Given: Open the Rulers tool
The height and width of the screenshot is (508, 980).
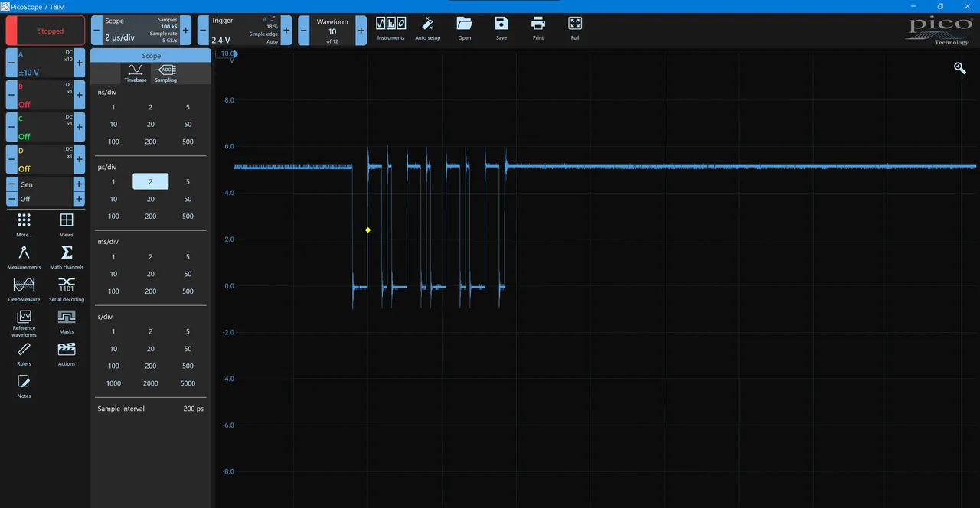Looking at the screenshot, I should coord(24,353).
